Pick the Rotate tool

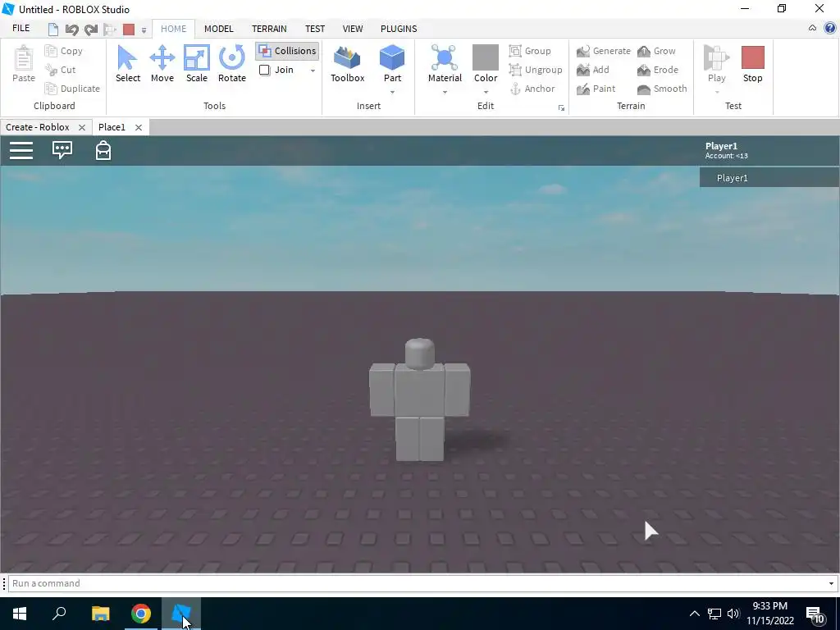(232, 64)
